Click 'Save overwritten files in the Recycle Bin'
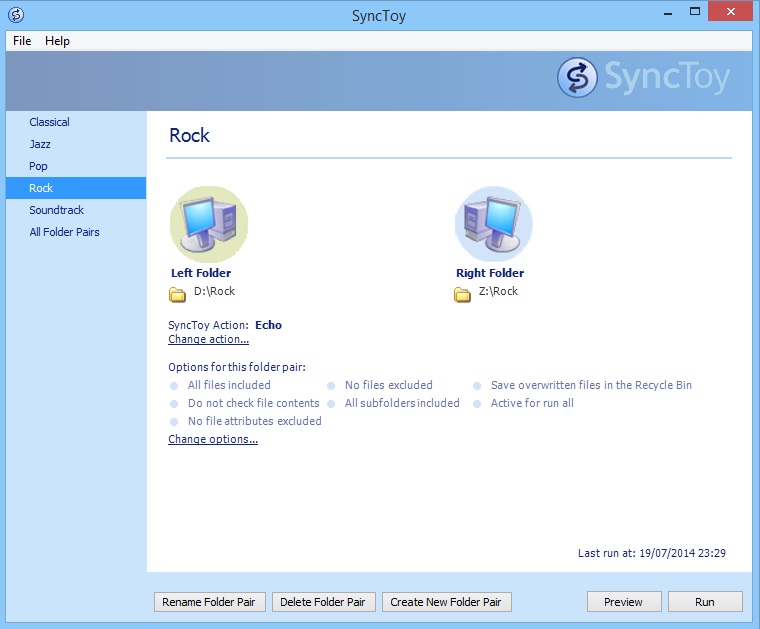 pyautogui.click(x=591, y=385)
